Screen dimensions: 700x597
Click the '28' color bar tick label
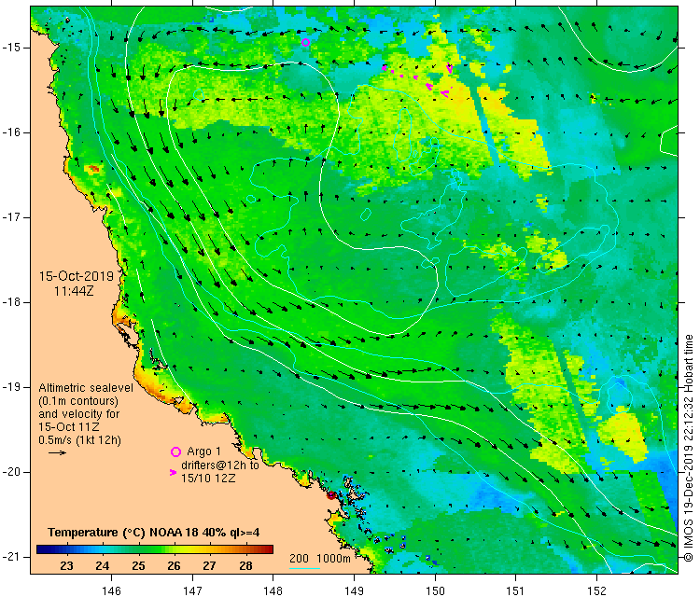[x=245, y=566]
